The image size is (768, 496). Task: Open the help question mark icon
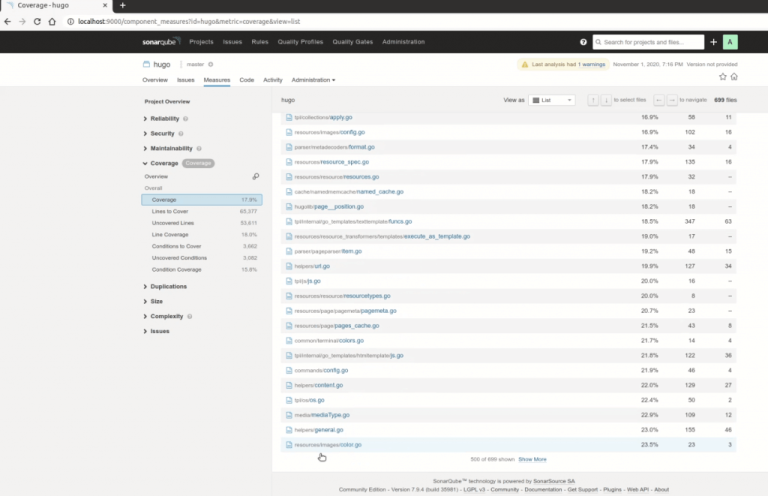coord(583,42)
